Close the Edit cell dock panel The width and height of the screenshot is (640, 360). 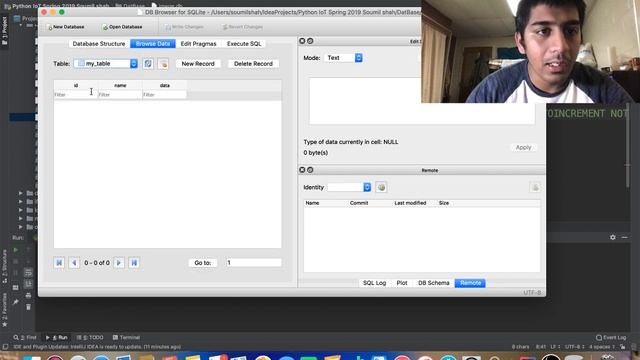302,41
